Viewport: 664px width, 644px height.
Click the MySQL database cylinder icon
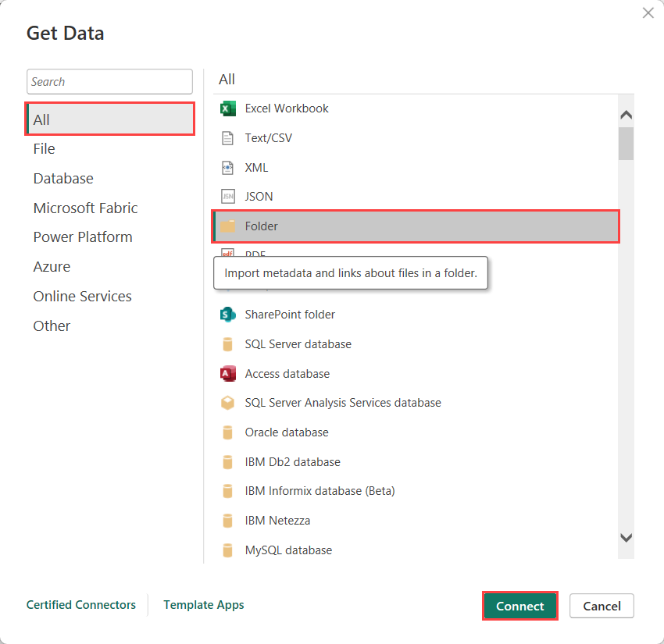coord(228,550)
